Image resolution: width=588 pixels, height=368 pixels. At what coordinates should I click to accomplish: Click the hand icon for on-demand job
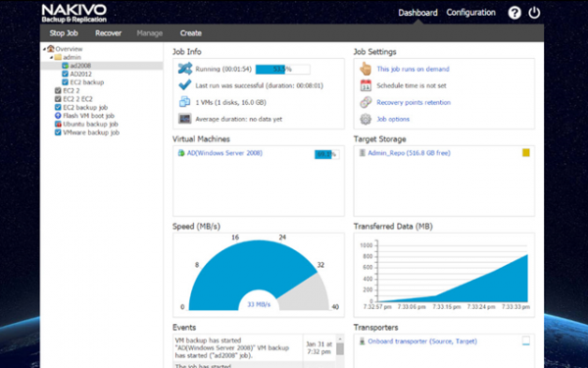[366, 69]
